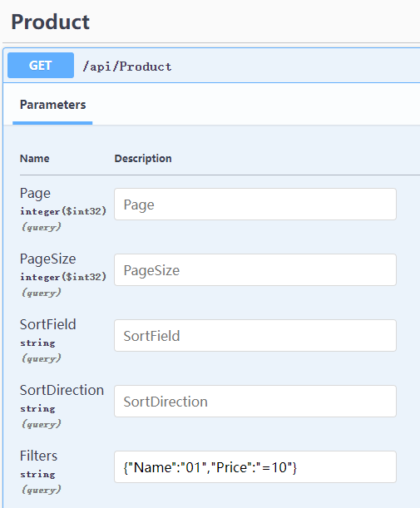Click the PageSize parameter name
The image size is (420, 508).
[x=47, y=259]
